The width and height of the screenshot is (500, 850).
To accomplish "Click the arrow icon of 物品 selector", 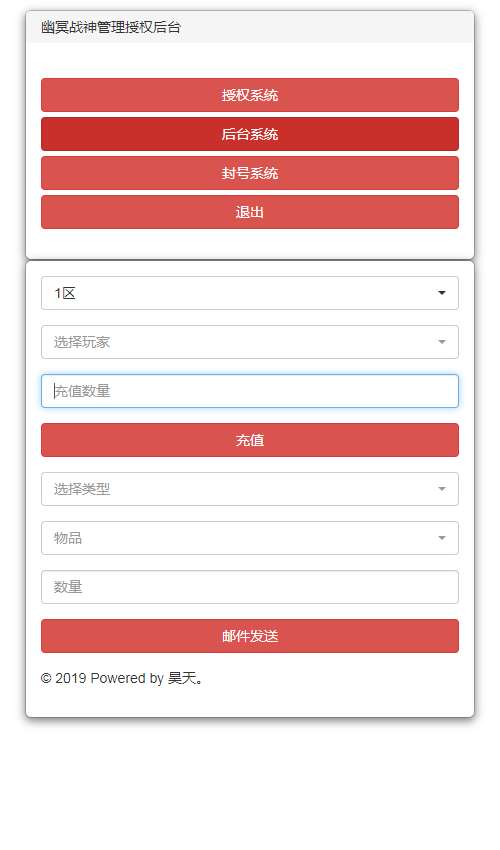I will [441, 538].
